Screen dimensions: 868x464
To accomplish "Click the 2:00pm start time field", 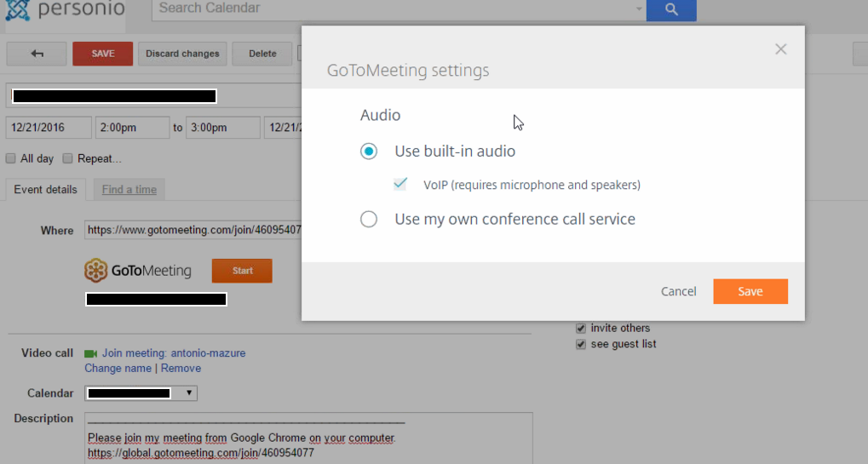I will click(132, 128).
